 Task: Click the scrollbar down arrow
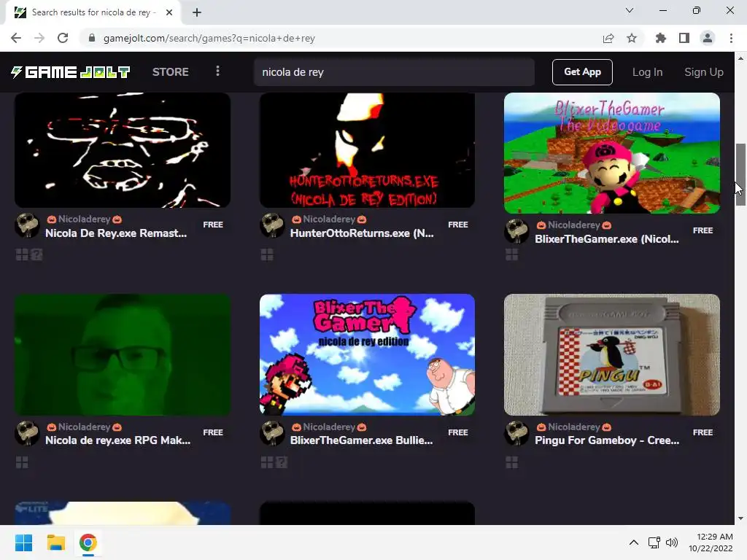point(740,518)
